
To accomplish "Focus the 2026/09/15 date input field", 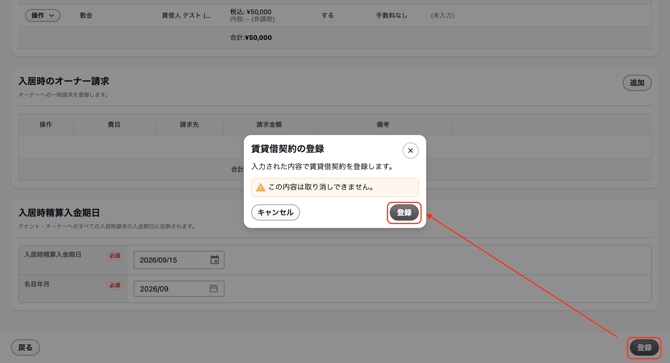I will click(179, 260).
